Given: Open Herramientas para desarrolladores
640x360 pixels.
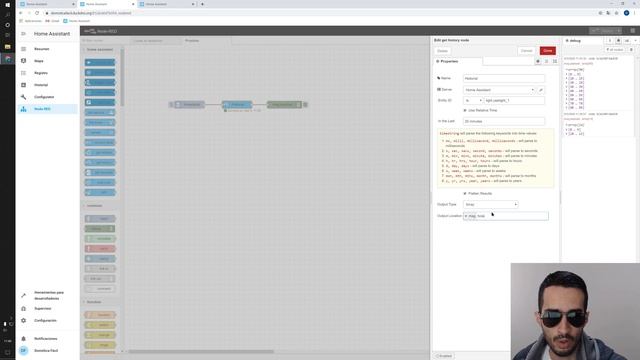Looking at the screenshot, I should (x=49, y=296).
